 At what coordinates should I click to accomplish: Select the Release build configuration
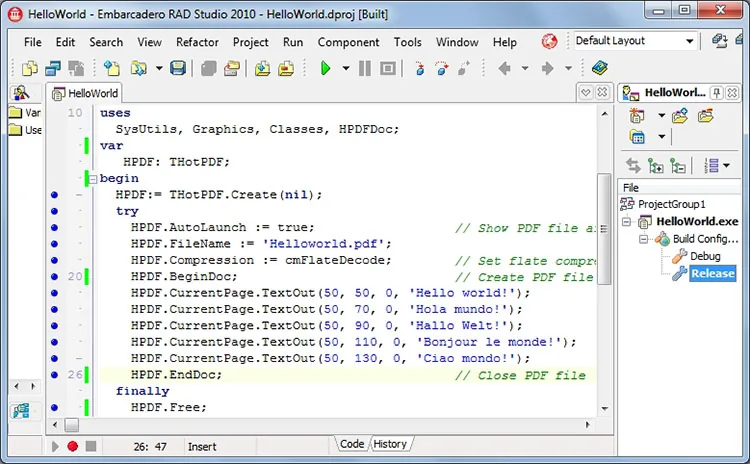[712, 273]
